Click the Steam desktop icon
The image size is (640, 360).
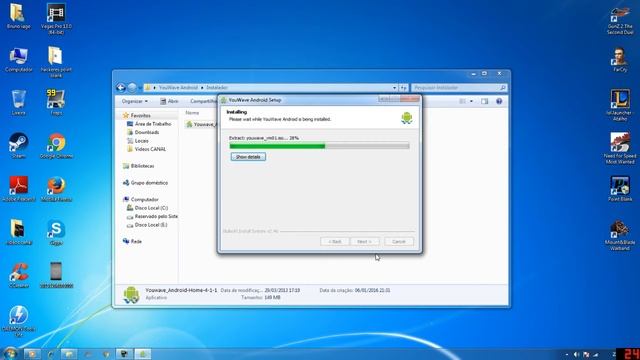[x=18, y=146]
